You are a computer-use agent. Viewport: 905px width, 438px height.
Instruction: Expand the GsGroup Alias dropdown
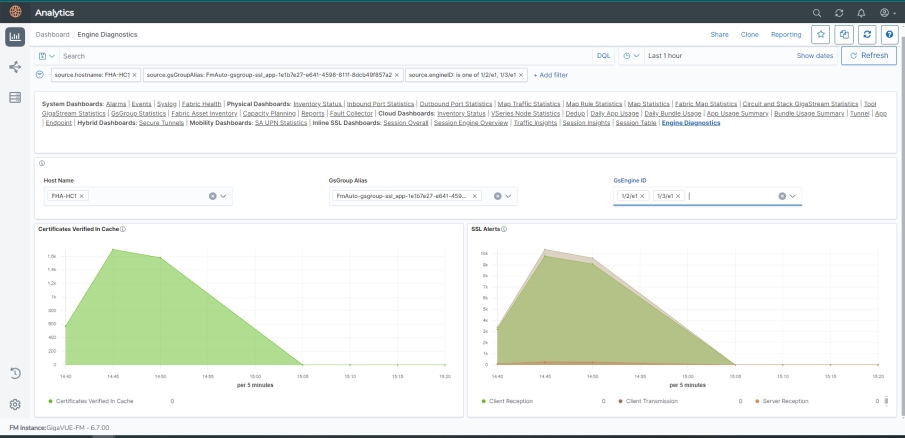[x=507, y=196]
